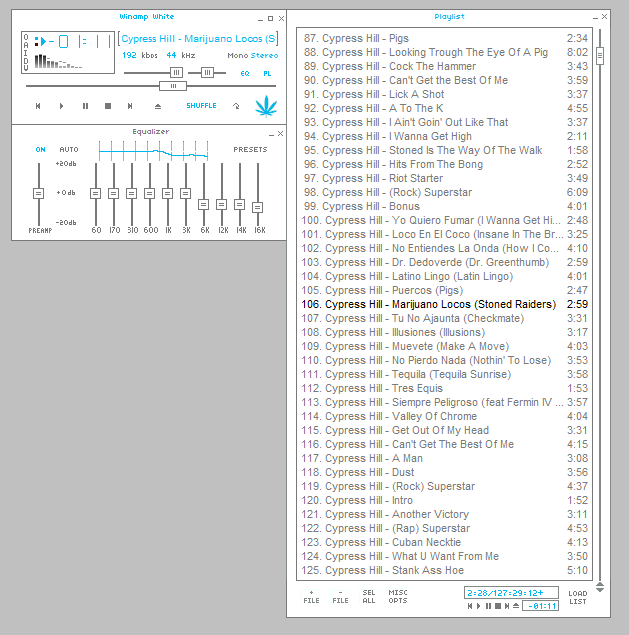This screenshot has height=635, width=629.
Task: Open the MISC OPTS playlist menu
Action: 398,596
